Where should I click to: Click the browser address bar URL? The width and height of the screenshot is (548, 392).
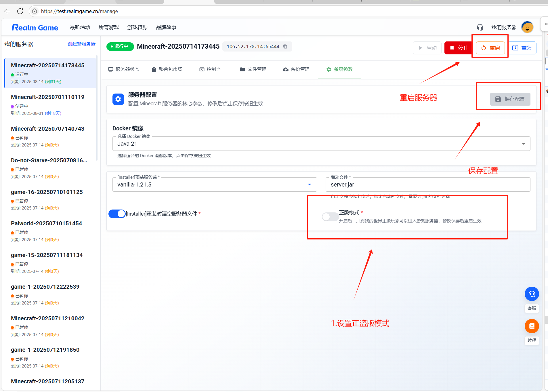pos(79,11)
